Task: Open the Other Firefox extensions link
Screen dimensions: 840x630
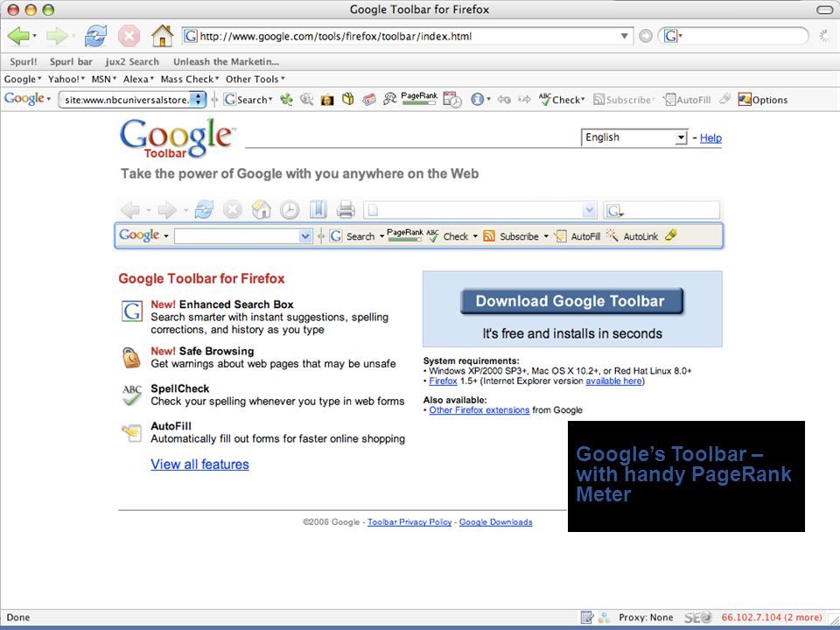Action: 479,409
